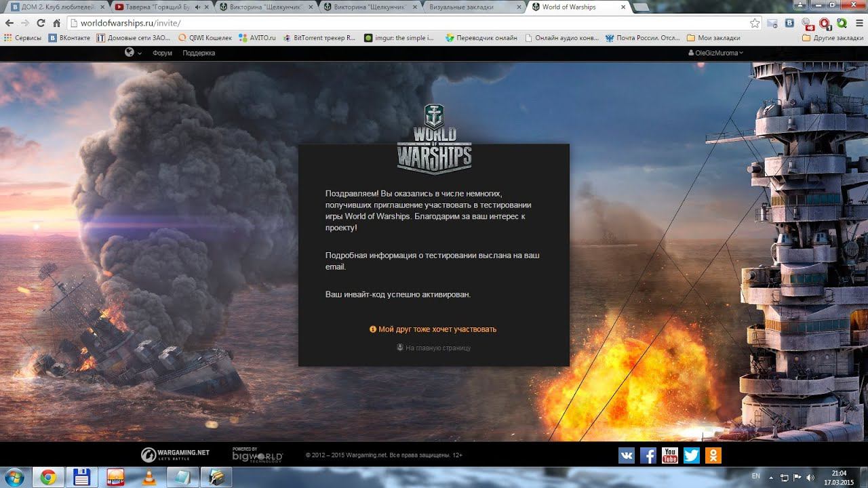Open the YouTube social icon in footer

tap(670, 455)
